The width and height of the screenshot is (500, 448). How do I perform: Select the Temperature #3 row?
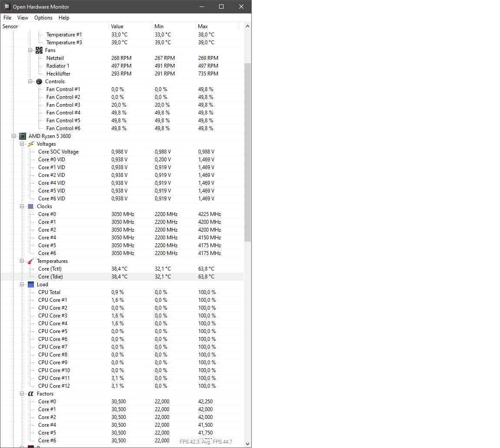(122, 43)
